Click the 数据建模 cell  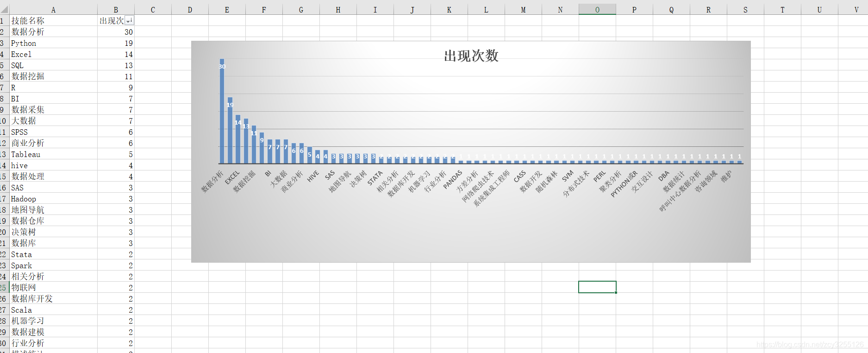tap(53, 332)
